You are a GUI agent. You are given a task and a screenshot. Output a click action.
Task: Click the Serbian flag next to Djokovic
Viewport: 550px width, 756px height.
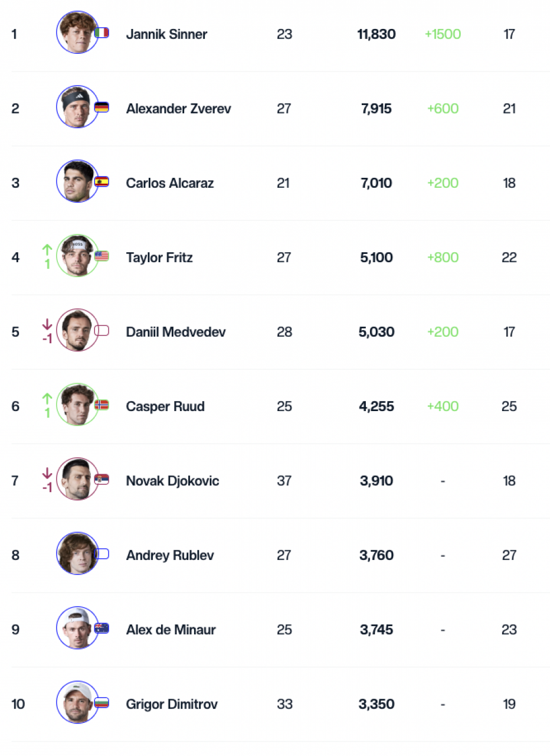pos(102,479)
